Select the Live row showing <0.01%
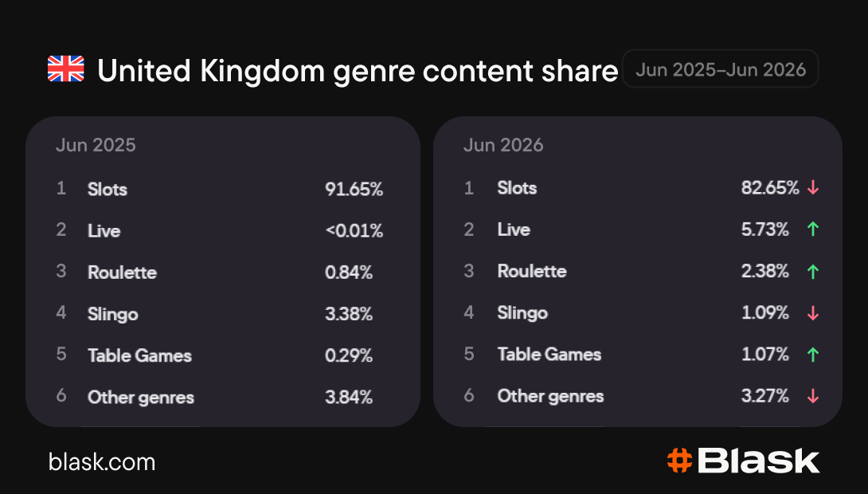 [220, 230]
